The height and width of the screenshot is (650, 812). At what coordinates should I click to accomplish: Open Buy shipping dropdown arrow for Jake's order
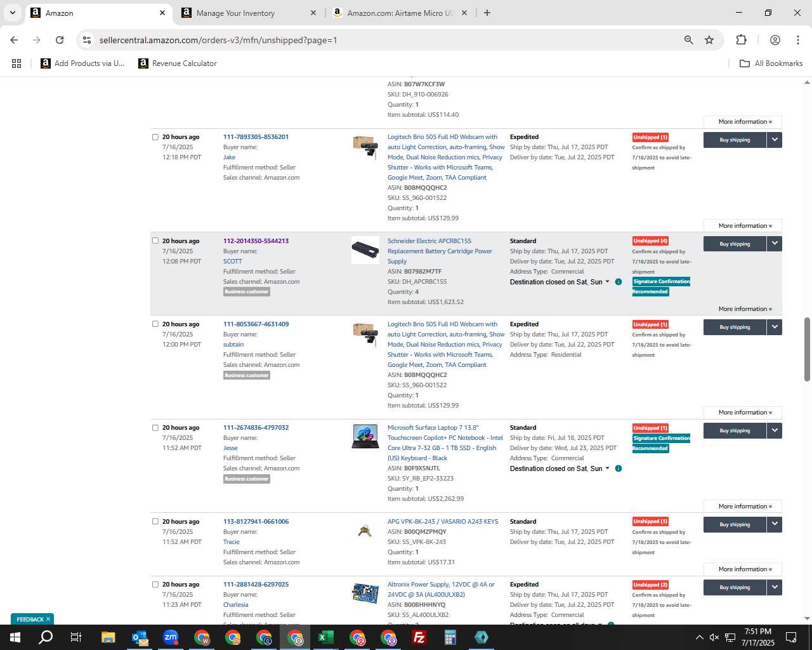[775, 140]
